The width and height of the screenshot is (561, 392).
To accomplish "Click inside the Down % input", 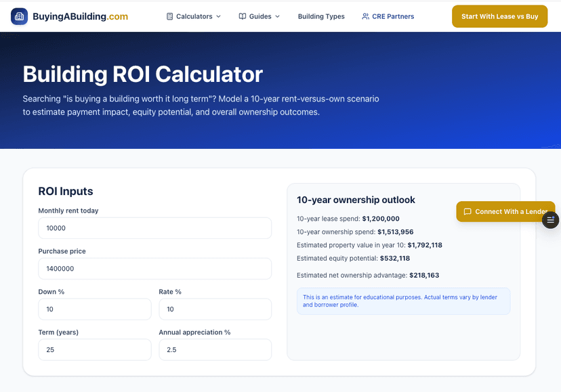I will pyautogui.click(x=94, y=309).
